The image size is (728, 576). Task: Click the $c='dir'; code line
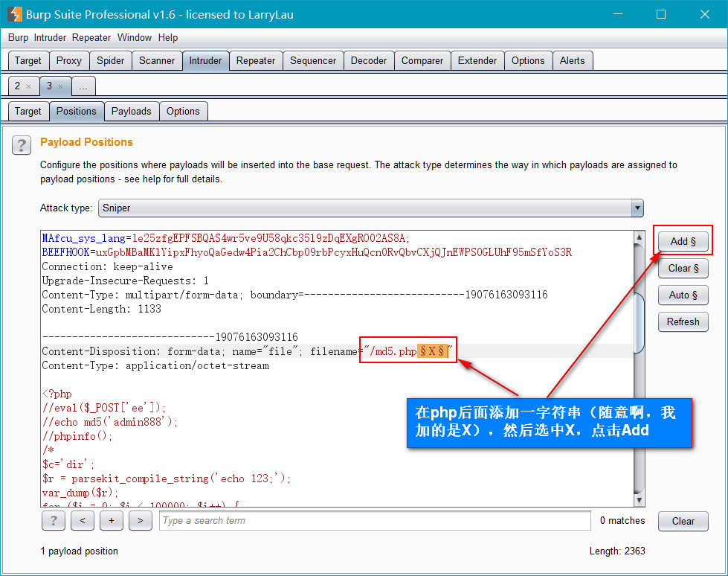tap(68, 464)
